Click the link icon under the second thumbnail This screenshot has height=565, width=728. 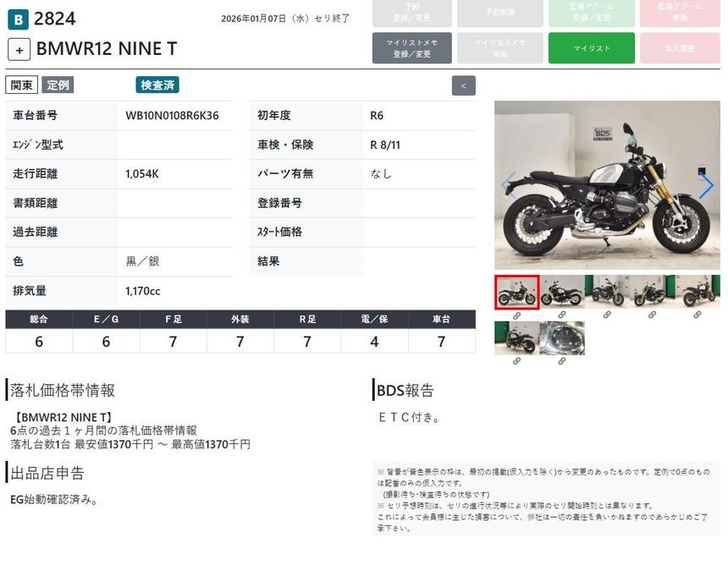tap(561, 315)
